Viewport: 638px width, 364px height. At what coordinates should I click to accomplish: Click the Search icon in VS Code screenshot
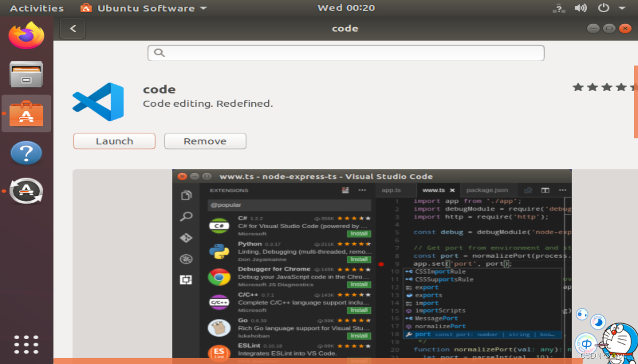click(186, 216)
